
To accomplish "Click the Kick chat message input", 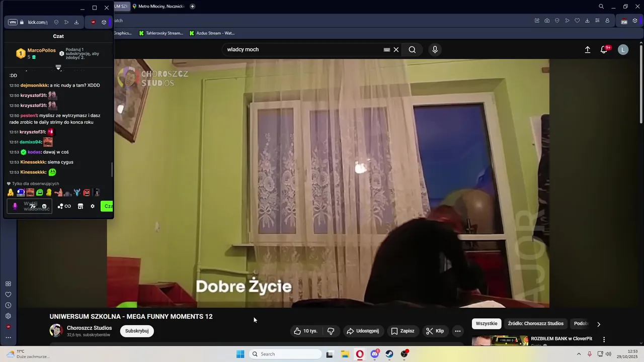I will tap(30, 206).
